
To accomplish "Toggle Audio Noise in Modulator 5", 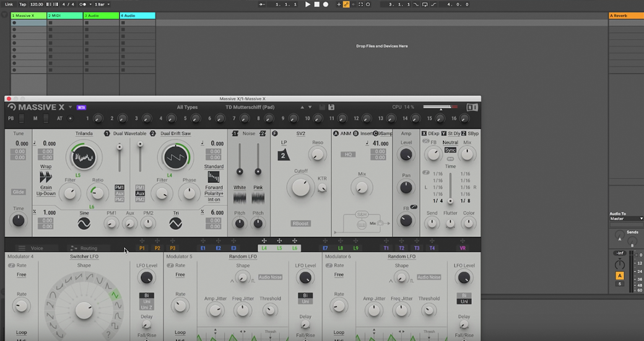I will tap(270, 277).
